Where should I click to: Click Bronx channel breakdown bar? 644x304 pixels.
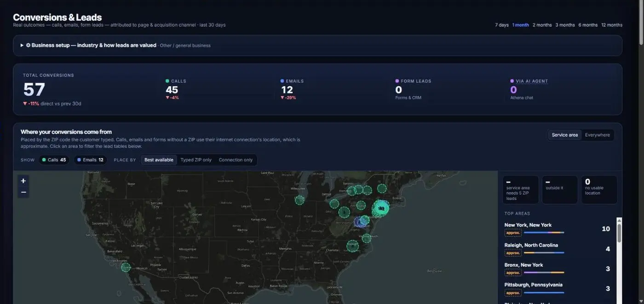click(544, 273)
